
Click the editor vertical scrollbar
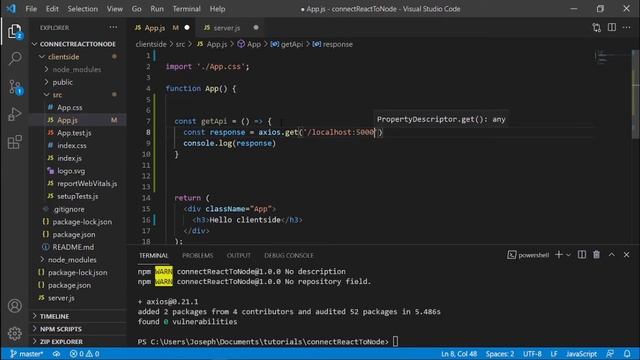click(x=636, y=94)
